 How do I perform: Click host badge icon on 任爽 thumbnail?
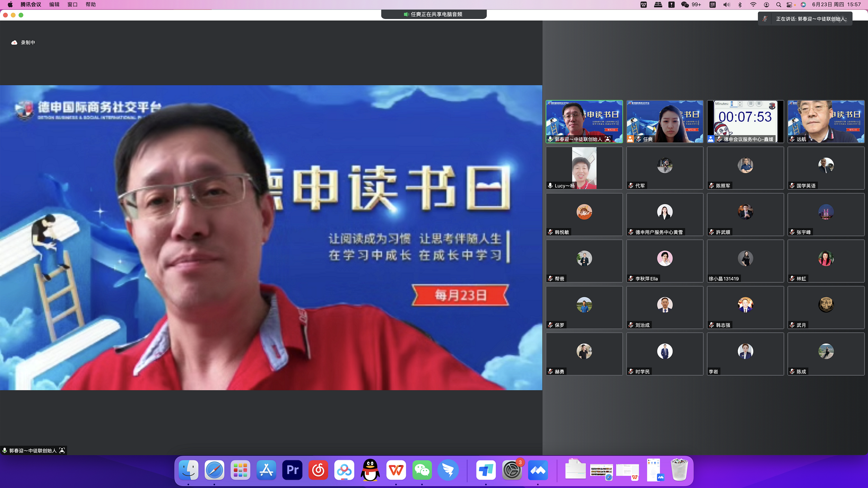(630, 139)
